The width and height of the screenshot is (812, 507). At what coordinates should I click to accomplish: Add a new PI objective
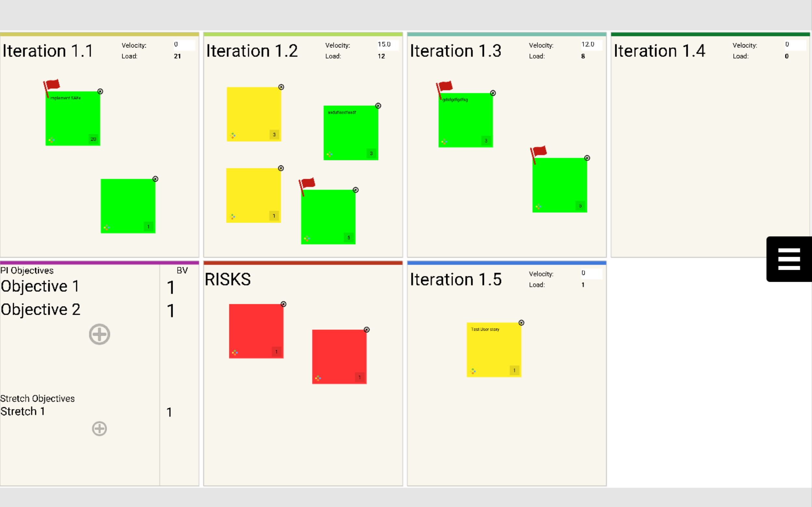(x=99, y=334)
